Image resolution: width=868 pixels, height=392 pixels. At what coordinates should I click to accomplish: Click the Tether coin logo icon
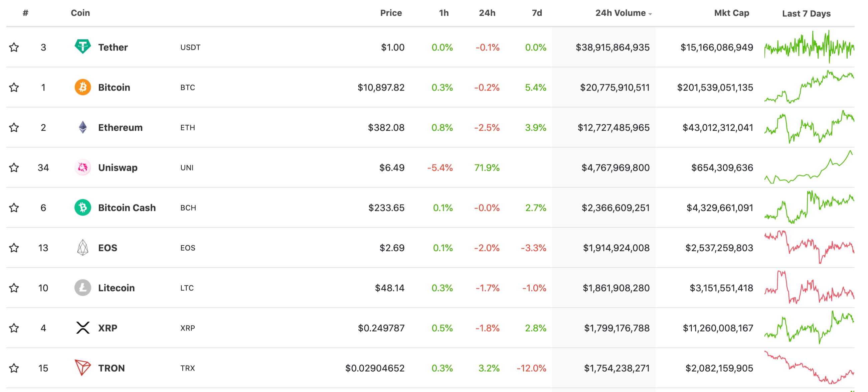click(82, 47)
